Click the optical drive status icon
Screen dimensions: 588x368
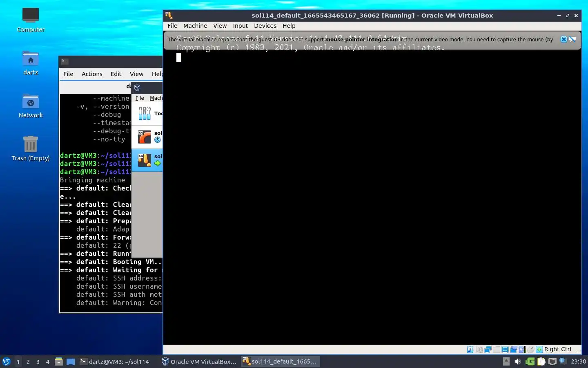(480, 350)
